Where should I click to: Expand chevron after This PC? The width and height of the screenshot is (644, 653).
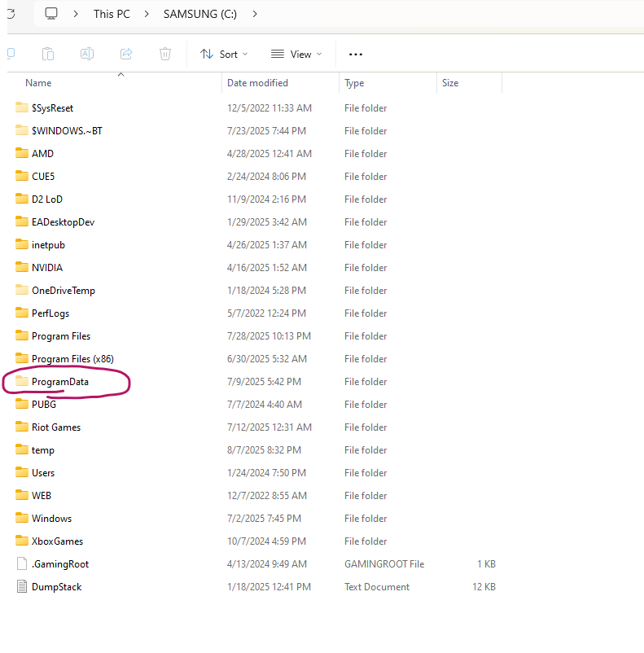click(x=147, y=14)
